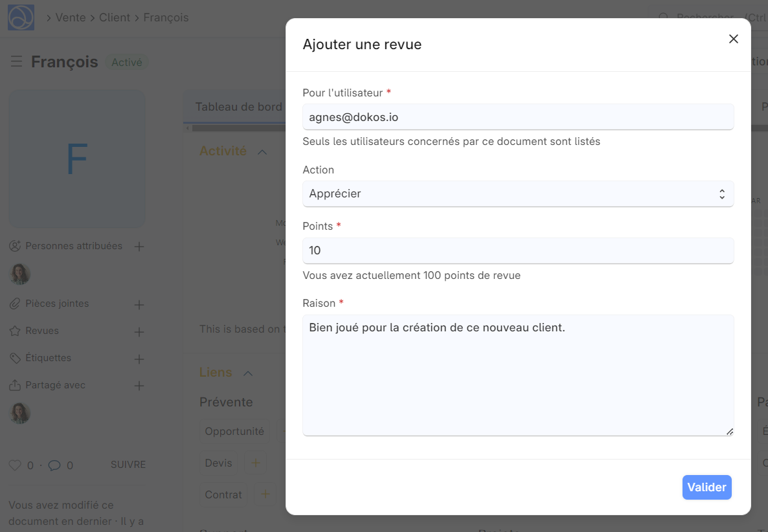The width and height of the screenshot is (768, 532).
Task: Click the Pour l'utilisateur email field
Action: click(517, 117)
